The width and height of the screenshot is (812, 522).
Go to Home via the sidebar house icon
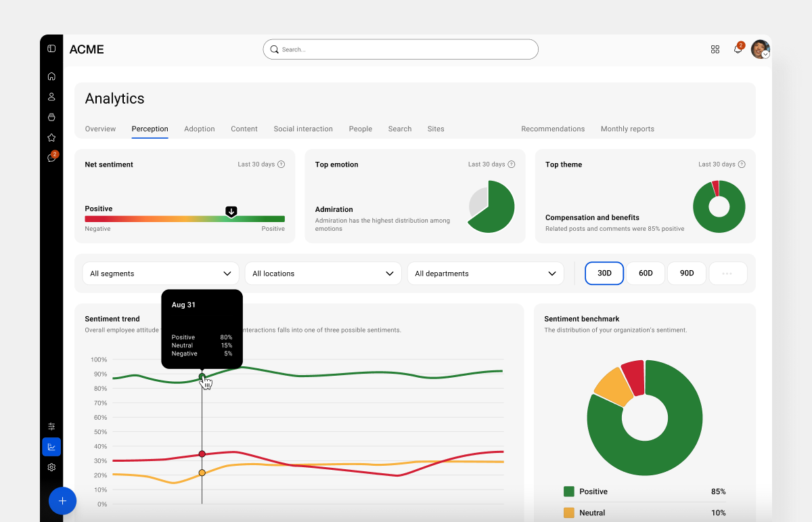[51, 76]
